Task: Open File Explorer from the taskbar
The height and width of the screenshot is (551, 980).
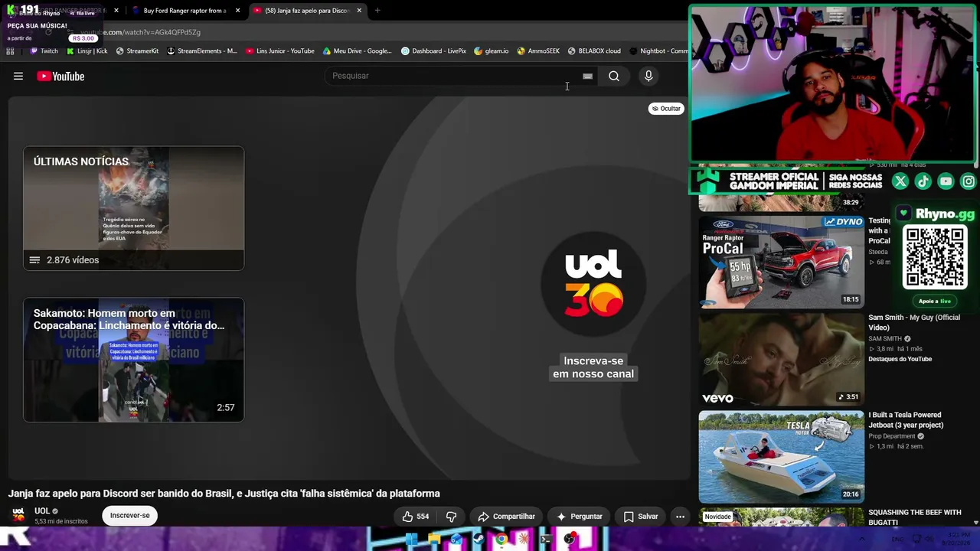Action: (434, 540)
